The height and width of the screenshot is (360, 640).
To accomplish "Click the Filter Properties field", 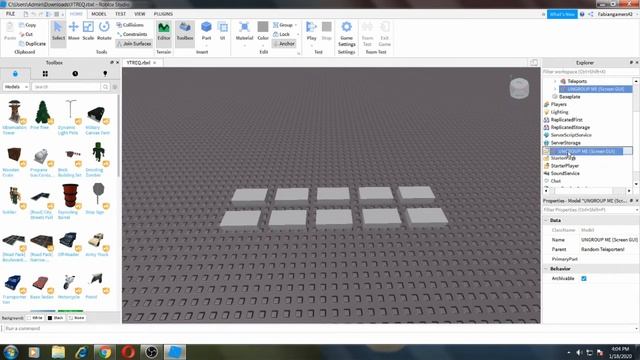I will tap(590, 210).
